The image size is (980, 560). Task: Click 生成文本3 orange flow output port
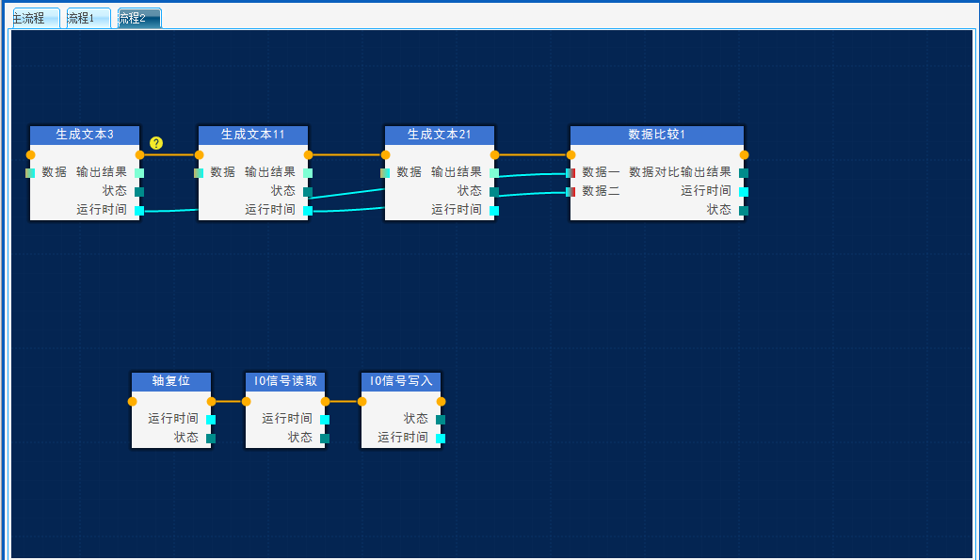[x=139, y=155]
